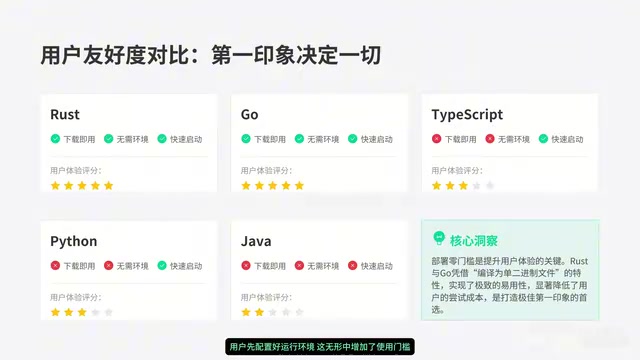Click 用户体验评分 label in Rust card
Viewport: 640px width, 360px height.
(76, 171)
